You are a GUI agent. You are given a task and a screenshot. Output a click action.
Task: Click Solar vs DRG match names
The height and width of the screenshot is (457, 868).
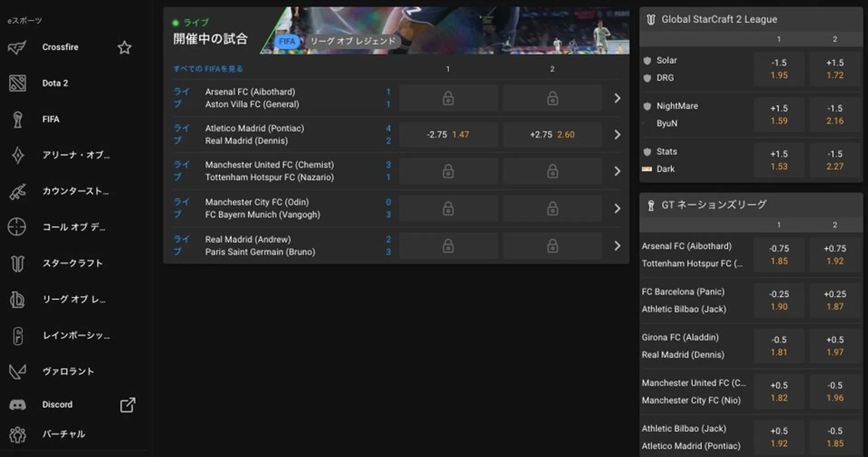(667, 69)
